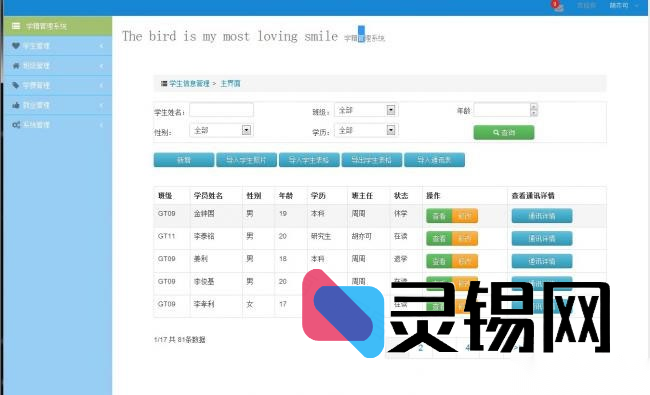The width and height of the screenshot is (650, 395).
Task: Click the 学历 column header
Action: (x=318, y=196)
